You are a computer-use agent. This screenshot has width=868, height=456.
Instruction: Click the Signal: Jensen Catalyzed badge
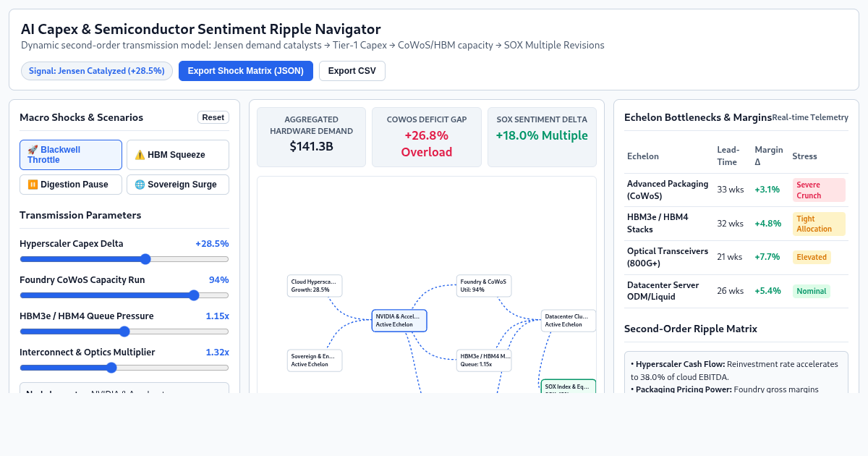point(97,71)
